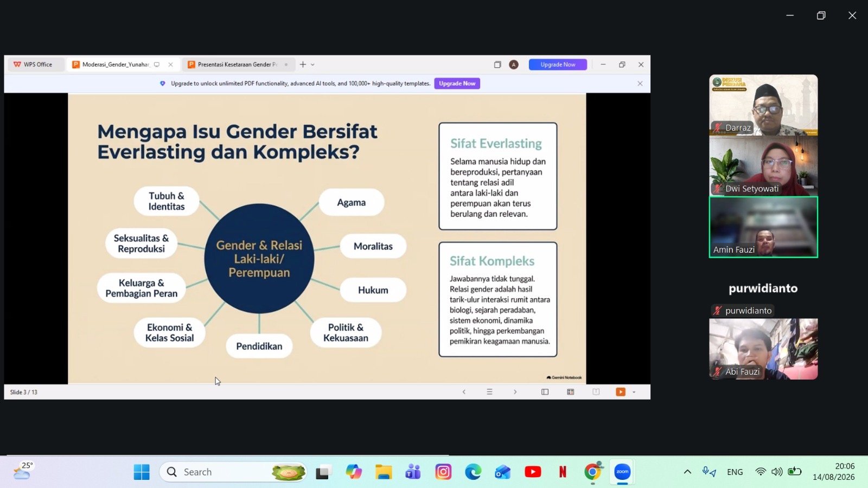Viewport: 868px width, 488px height.
Task: Open File Explorer from the taskbar
Action: click(384, 472)
